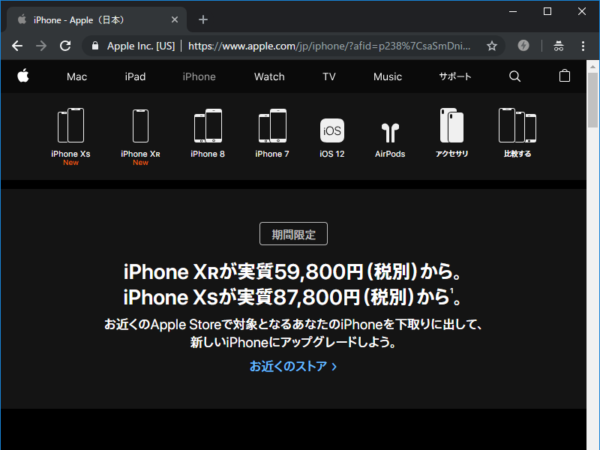600x450 pixels.
Task: Open the 比較する compare icon
Action: click(516, 127)
